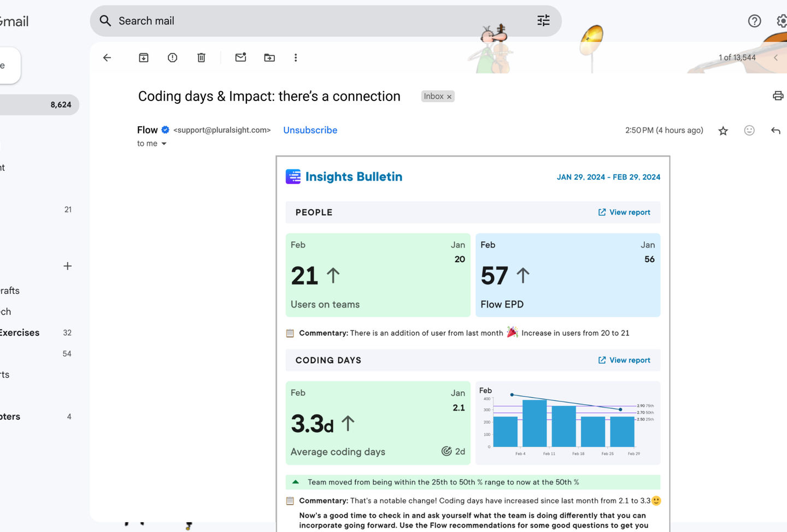Click the Insights Bulletin heading

click(x=354, y=176)
